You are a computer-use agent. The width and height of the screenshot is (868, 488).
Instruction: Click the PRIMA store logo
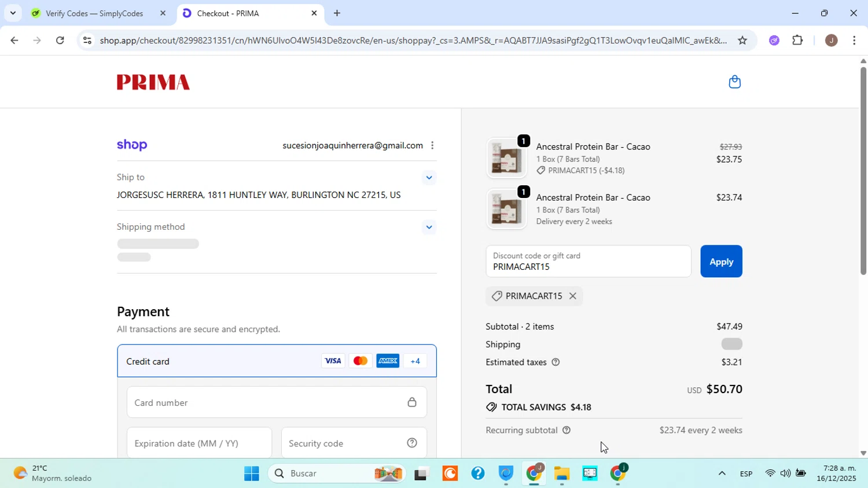[153, 82]
